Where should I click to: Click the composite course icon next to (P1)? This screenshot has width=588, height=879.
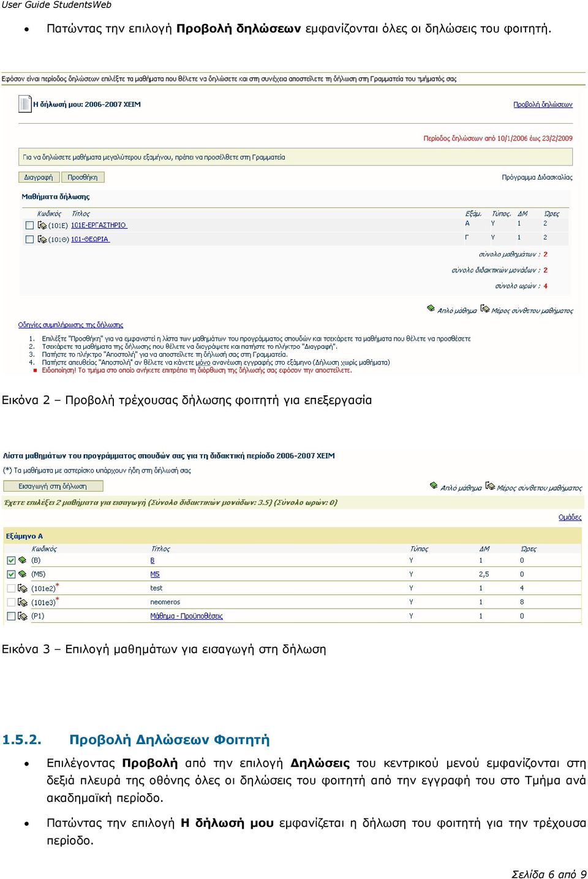coord(23,616)
